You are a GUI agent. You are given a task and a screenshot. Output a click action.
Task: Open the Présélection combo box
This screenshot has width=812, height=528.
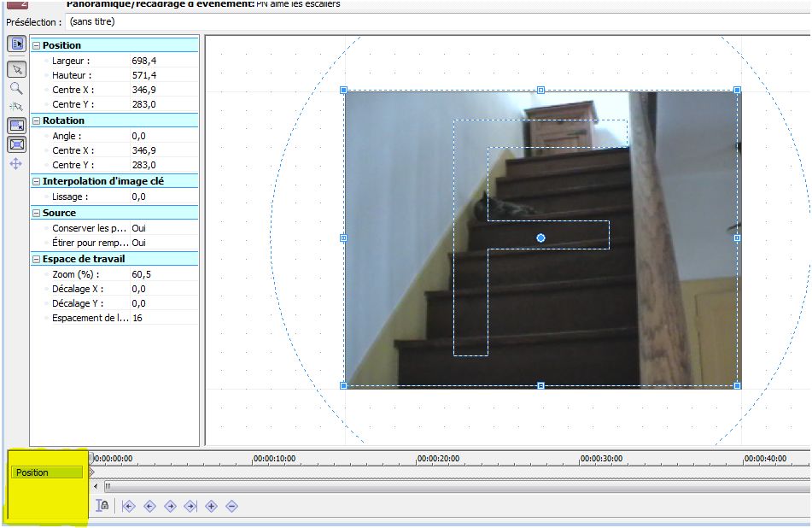[437, 21]
